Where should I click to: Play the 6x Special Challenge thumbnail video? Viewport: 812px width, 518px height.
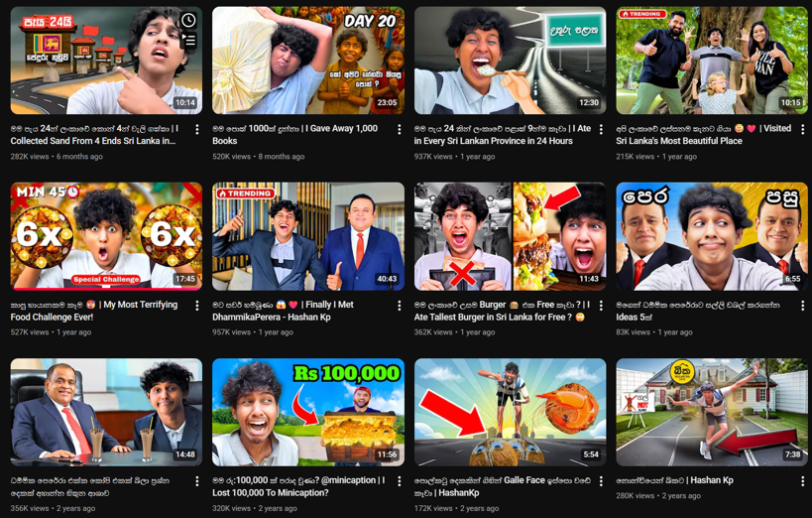tap(106, 236)
